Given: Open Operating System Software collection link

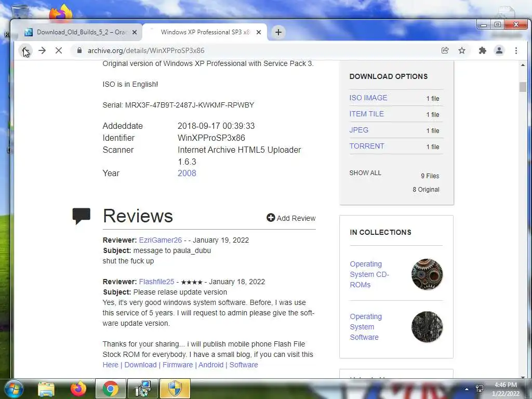Looking at the screenshot, I should tap(366, 327).
